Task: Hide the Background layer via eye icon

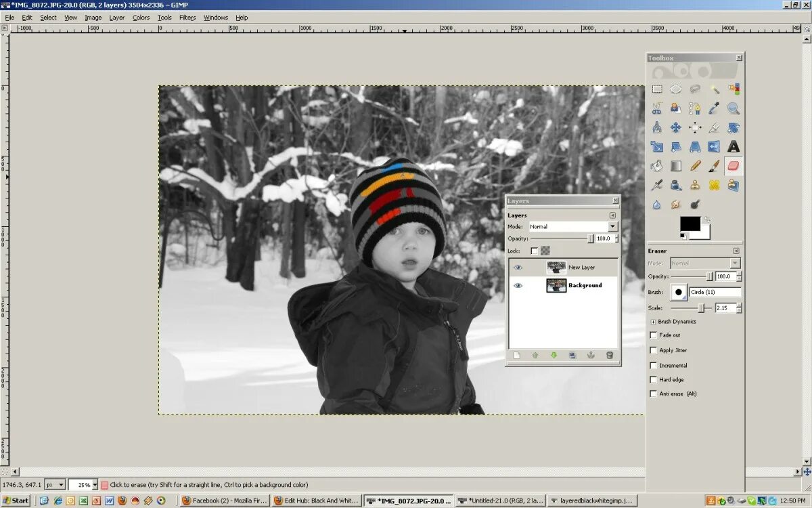Action: (518, 285)
